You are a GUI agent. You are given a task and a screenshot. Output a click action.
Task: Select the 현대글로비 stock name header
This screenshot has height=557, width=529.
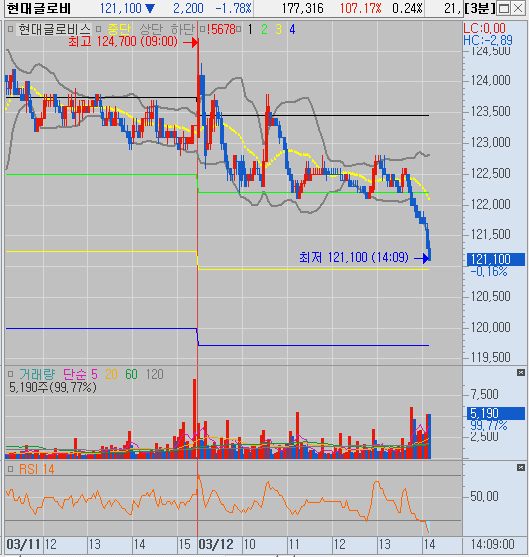point(39,8)
